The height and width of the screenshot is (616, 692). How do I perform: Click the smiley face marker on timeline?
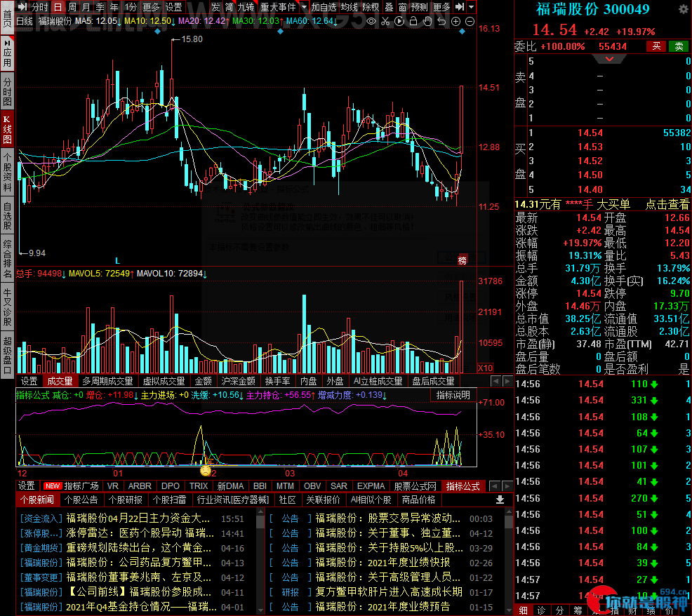coord(206,470)
